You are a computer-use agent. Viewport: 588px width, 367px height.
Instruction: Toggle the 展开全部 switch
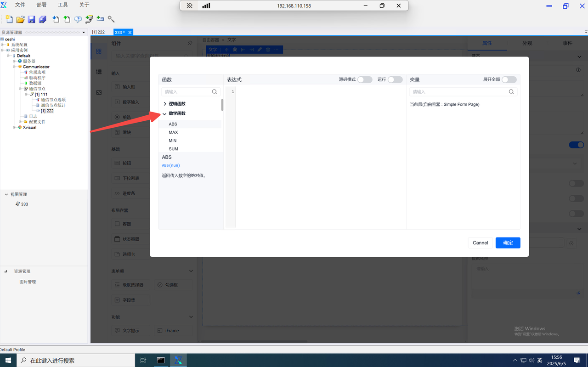(x=509, y=79)
